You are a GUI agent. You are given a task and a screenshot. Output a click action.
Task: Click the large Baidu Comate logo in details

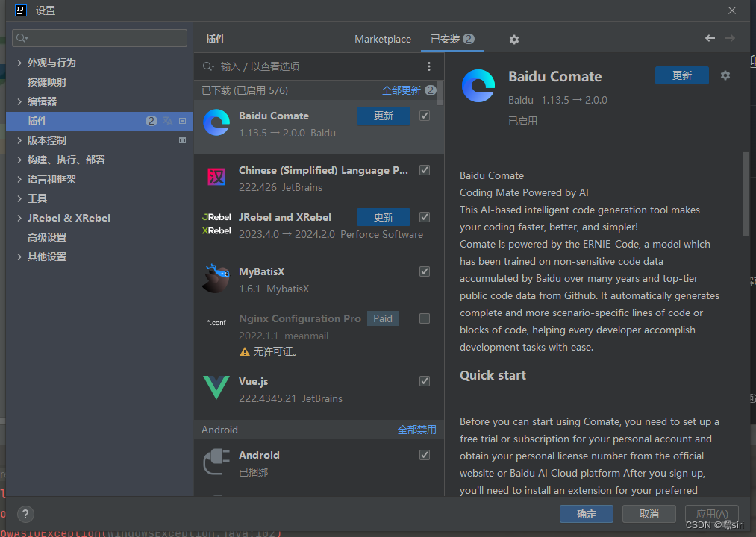[478, 86]
